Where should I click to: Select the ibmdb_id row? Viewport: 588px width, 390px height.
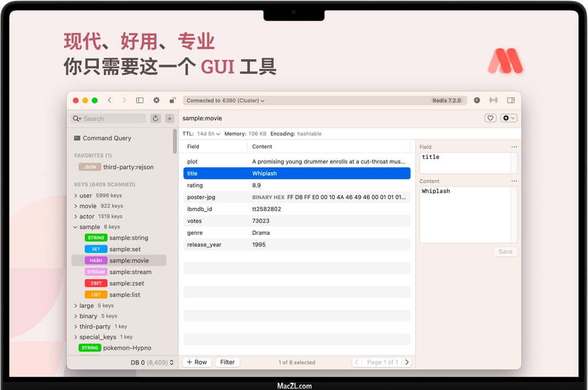(297, 209)
